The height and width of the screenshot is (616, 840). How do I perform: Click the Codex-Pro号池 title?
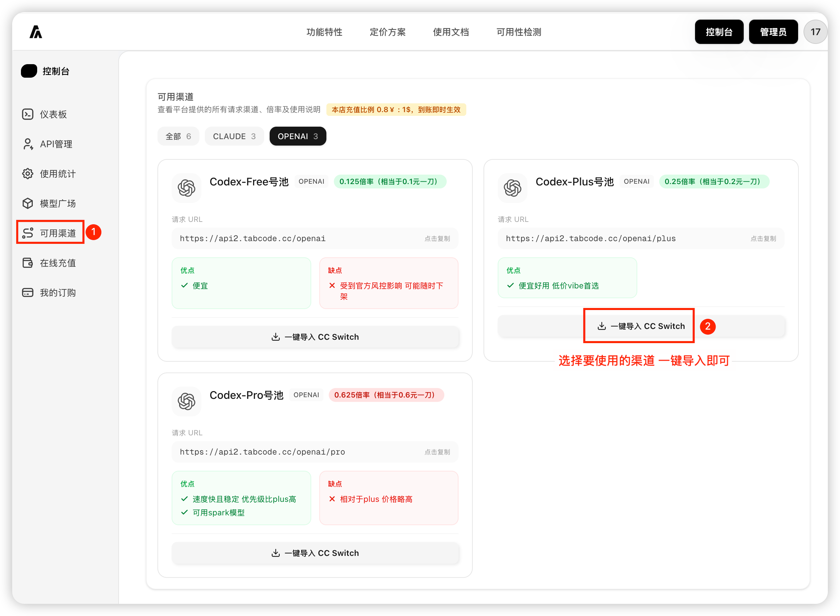coord(247,395)
